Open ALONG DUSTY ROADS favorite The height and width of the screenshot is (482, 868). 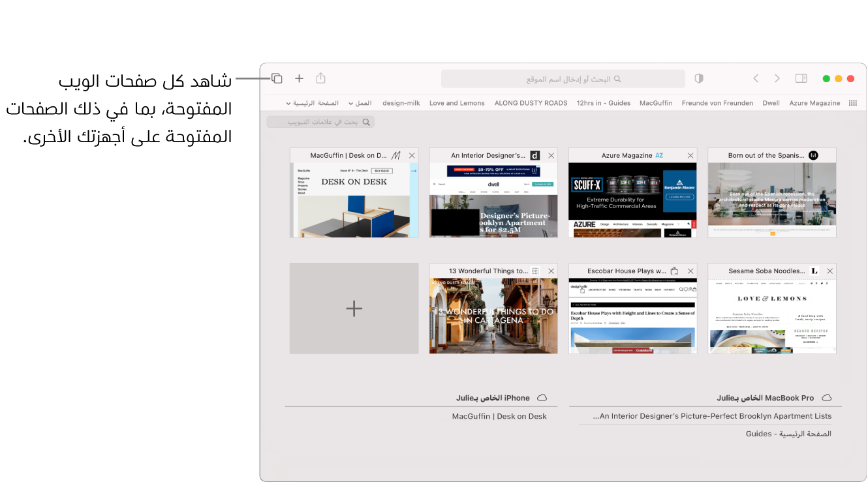531,103
